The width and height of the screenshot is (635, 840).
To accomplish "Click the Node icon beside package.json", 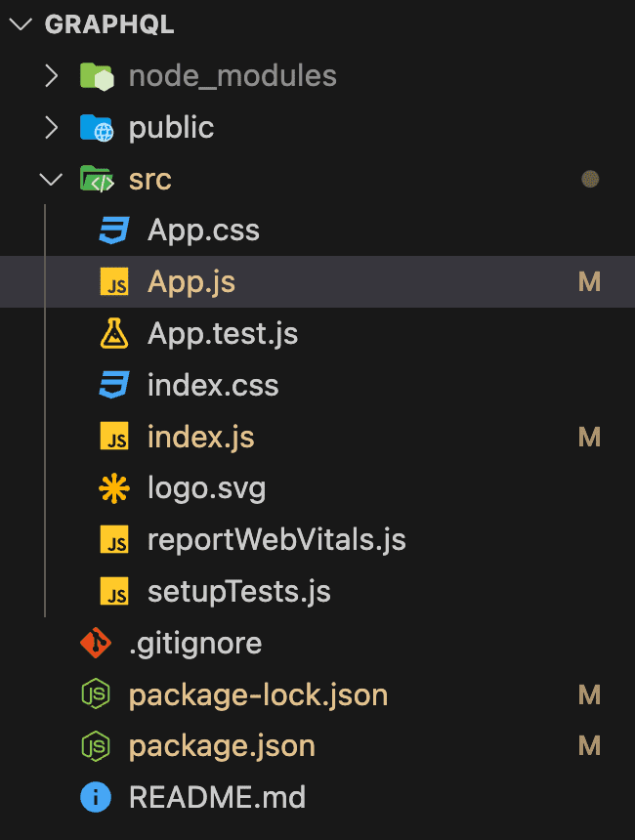I will click(x=96, y=747).
